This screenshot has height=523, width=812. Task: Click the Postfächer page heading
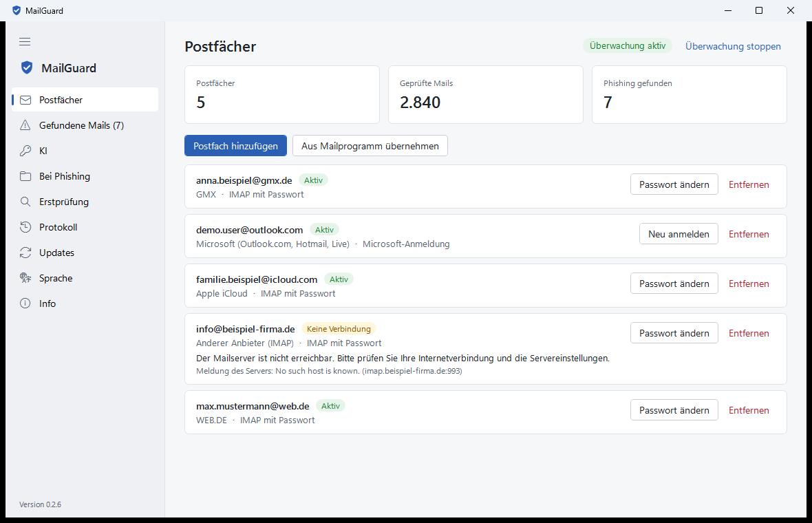click(x=221, y=47)
